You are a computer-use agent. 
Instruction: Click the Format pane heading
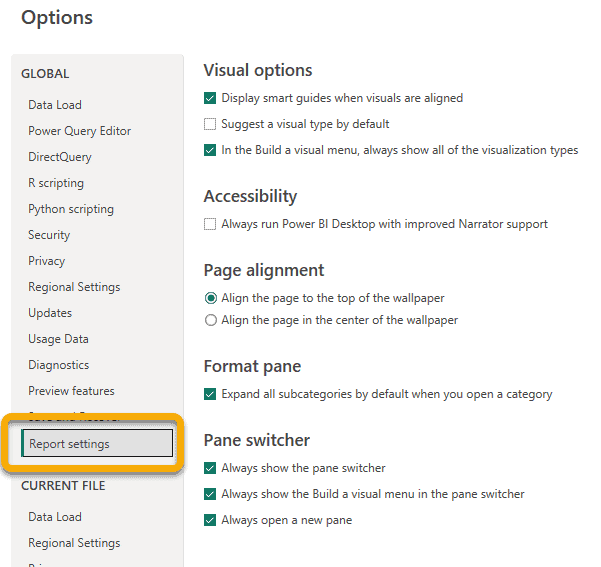point(252,366)
